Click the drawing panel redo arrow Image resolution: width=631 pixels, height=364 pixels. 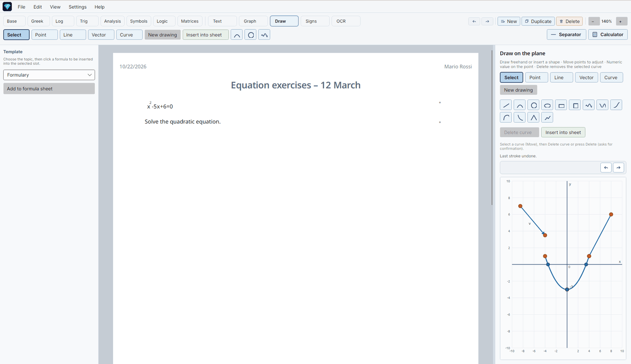[618, 168]
